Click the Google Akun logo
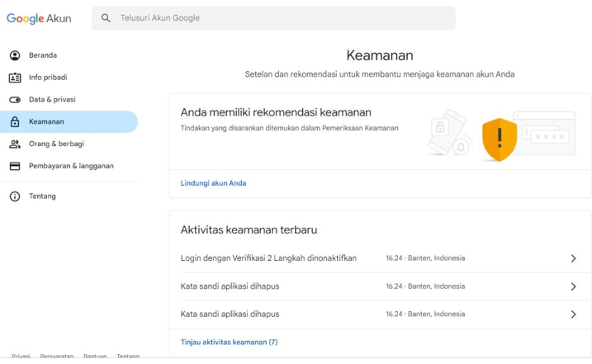Screen dimensions: 592x364 click(x=39, y=18)
